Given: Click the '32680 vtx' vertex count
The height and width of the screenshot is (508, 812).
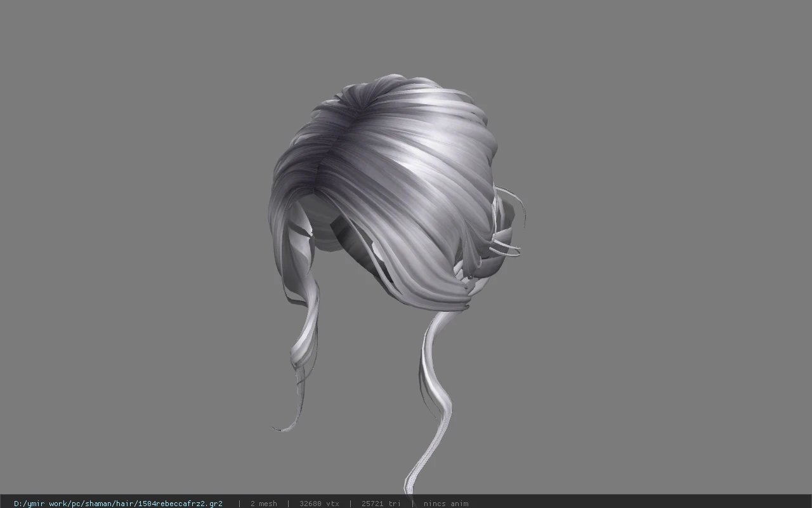Looking at the screenshot, I should [319, 504].
